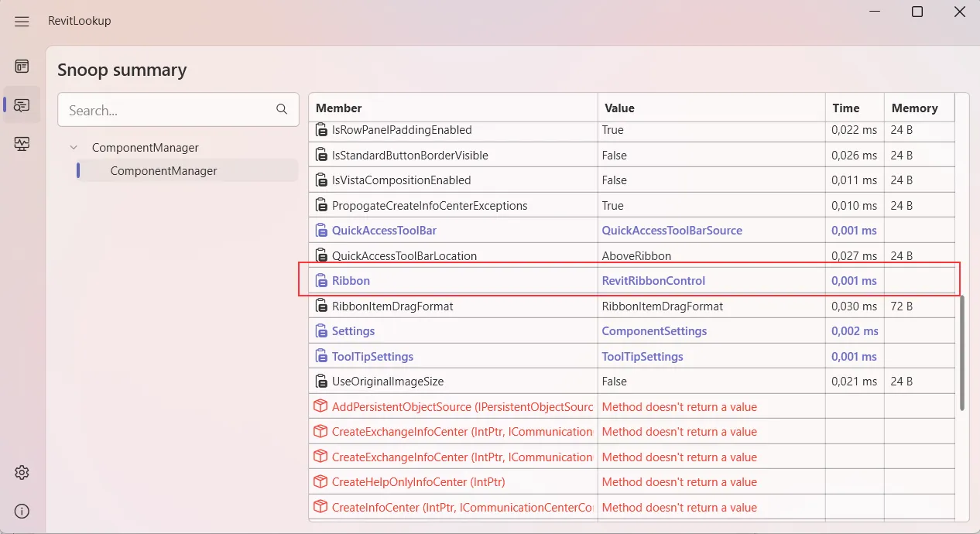Viewport: 980px width, 534px height.
Task: Open the settings gear in sidebar
Action: [22, 472]
